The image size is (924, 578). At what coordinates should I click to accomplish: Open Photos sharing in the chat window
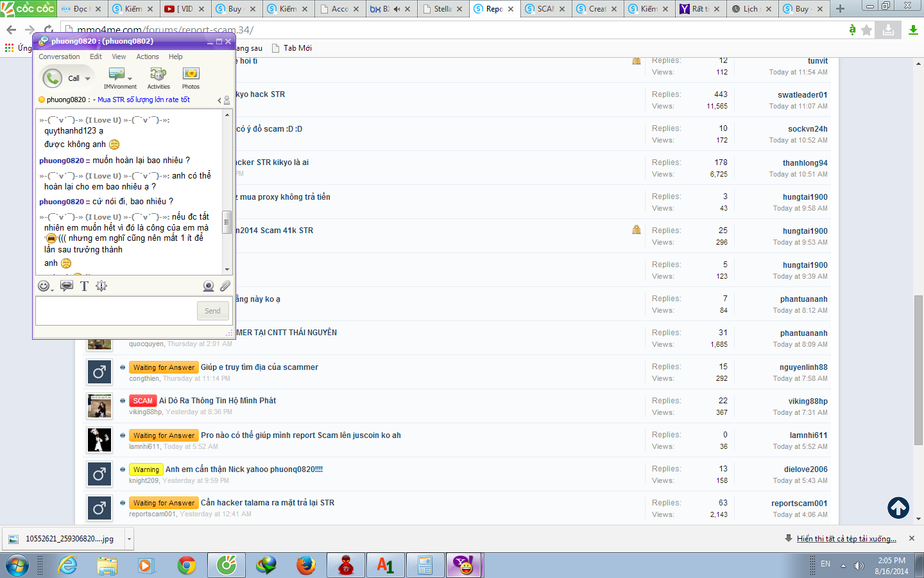(x=191, y=78)
